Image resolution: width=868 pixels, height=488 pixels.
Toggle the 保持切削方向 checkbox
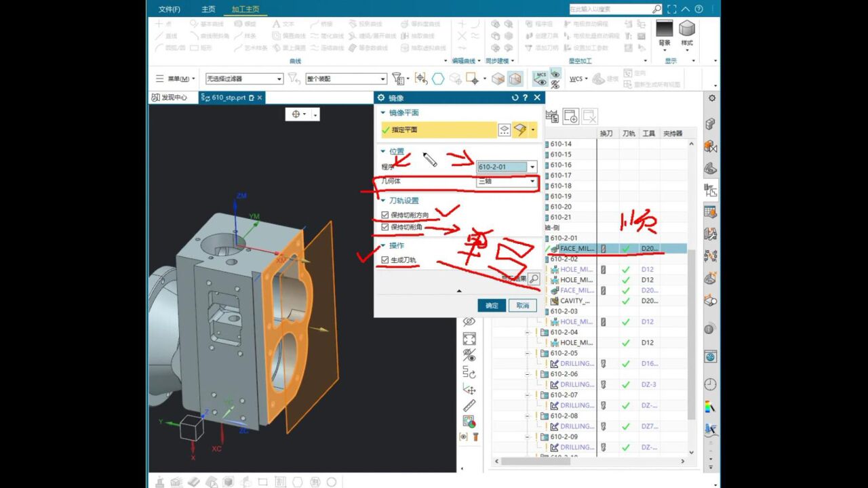click(385, 215)
